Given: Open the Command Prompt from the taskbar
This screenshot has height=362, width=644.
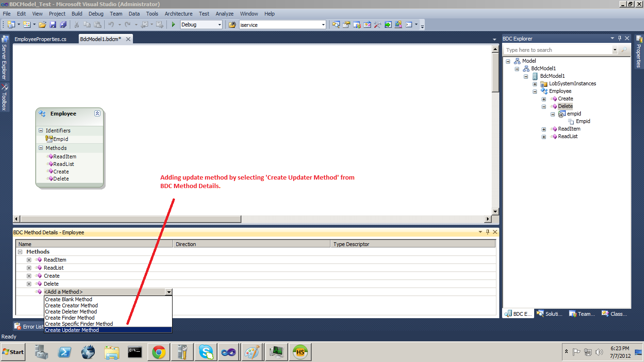Looking at the screenshot, I should [x=135, y=352].
